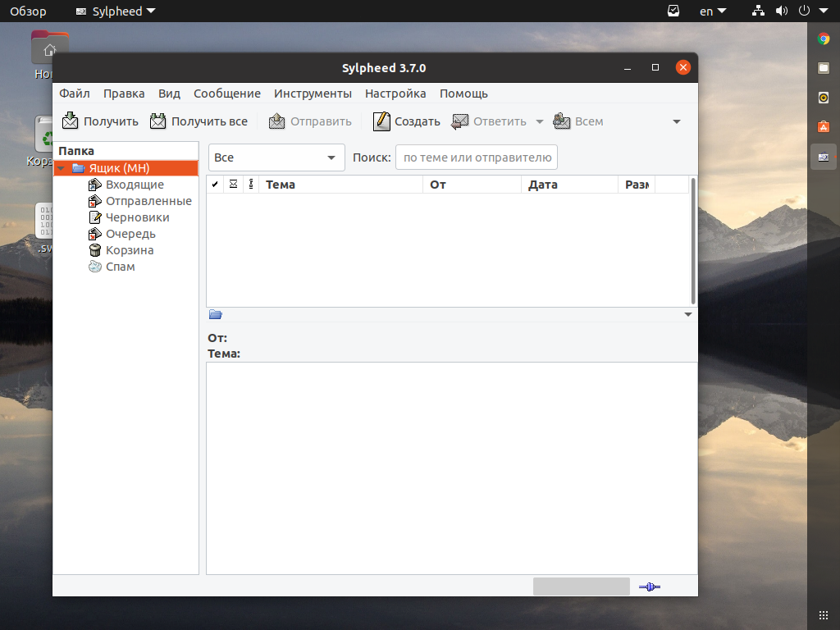Sort messages by the Тема column
The width and height of the screenshot is (840, 630).
340,185
